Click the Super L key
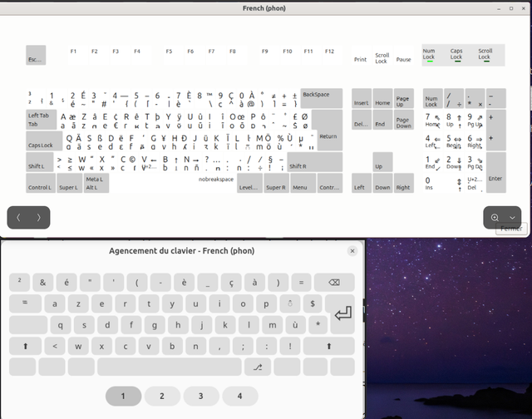Viewport: 532px width, 419px height. pos(70,183)
